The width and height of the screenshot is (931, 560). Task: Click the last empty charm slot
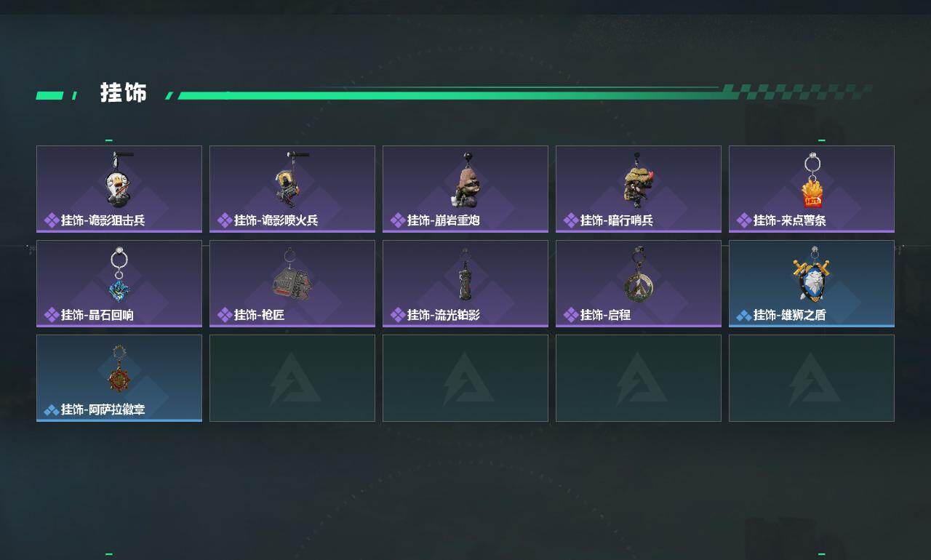pyautogui.click(x=812, y=378)
